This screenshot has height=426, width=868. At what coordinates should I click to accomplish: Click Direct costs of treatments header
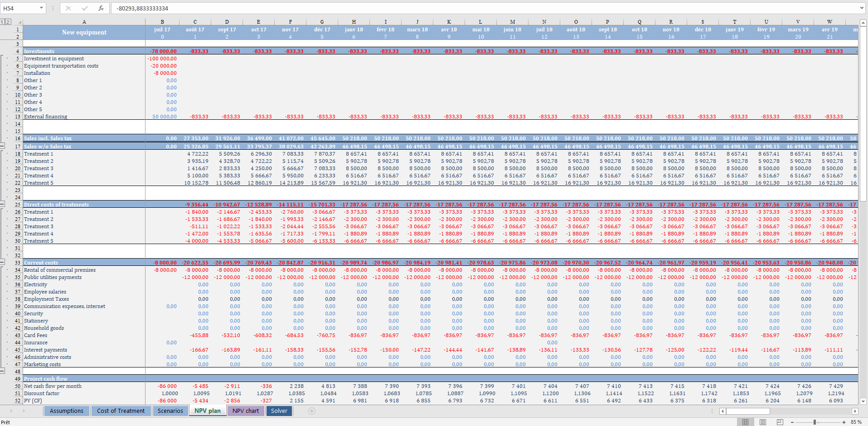pyautogui.click(x=84, y=205)
